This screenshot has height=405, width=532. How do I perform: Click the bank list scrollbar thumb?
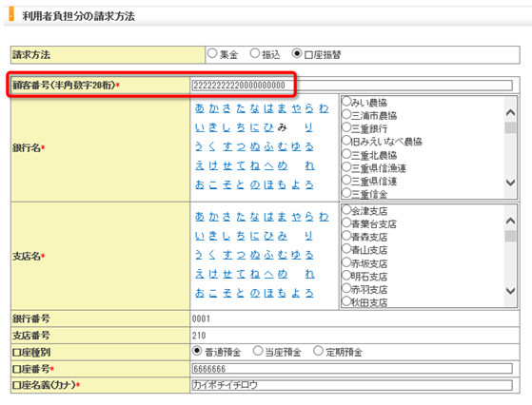click(510, 128)
